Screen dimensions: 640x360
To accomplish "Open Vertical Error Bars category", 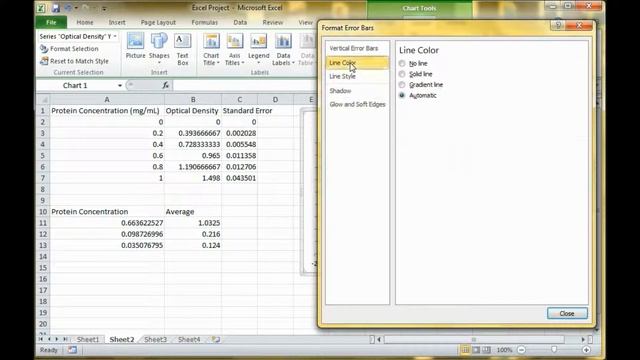I will tap(357, 48).
